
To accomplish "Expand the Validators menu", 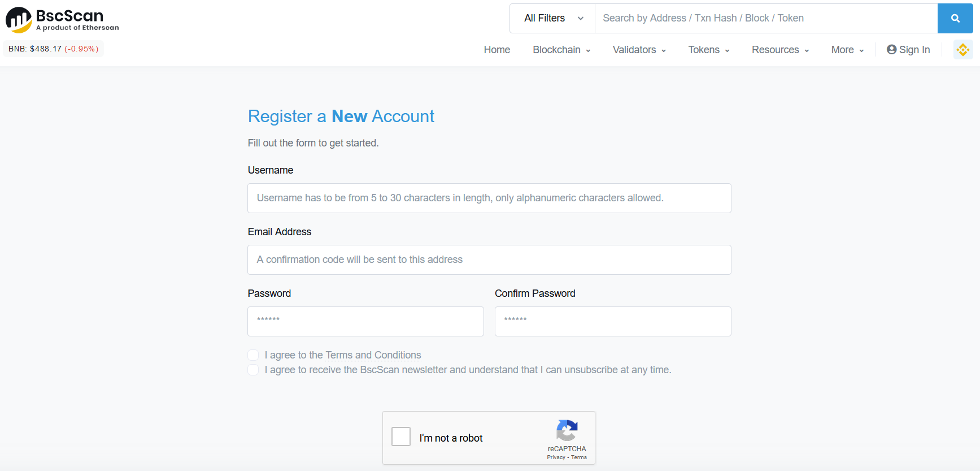I will [x=639, y=50].
